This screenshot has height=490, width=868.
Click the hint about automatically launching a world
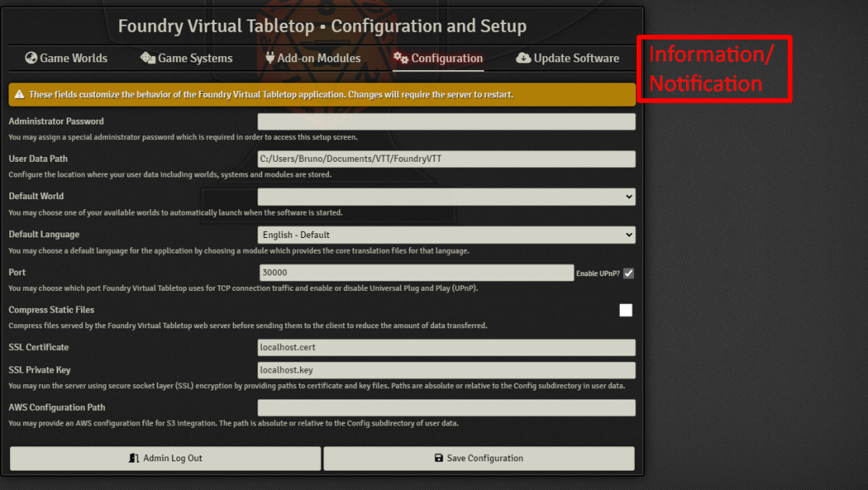pos(176,212)
